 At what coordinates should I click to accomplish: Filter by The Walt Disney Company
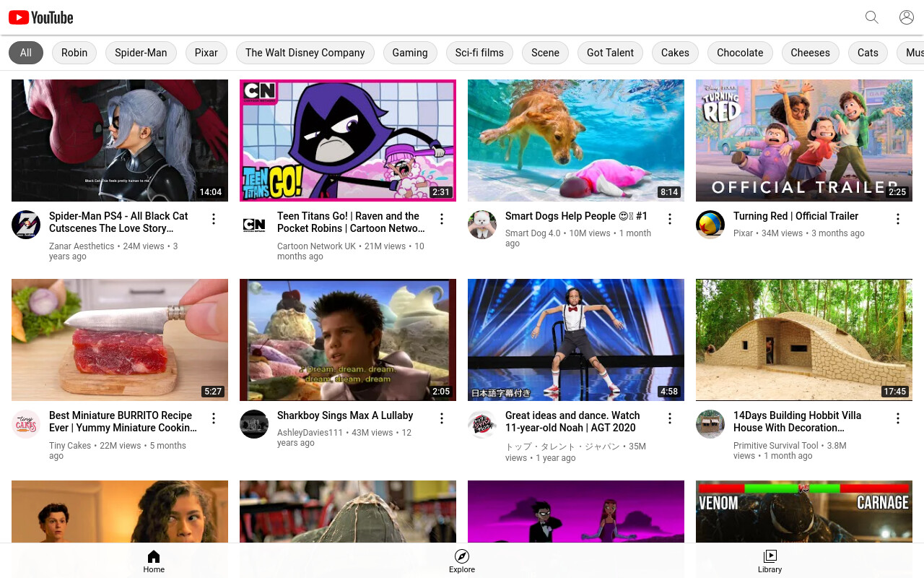click(x=305, y=53)
